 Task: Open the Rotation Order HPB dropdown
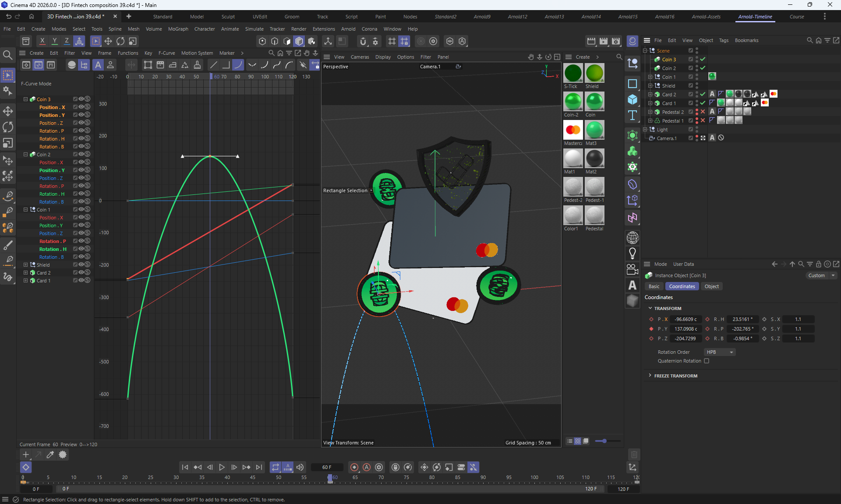tap(720, 352)
